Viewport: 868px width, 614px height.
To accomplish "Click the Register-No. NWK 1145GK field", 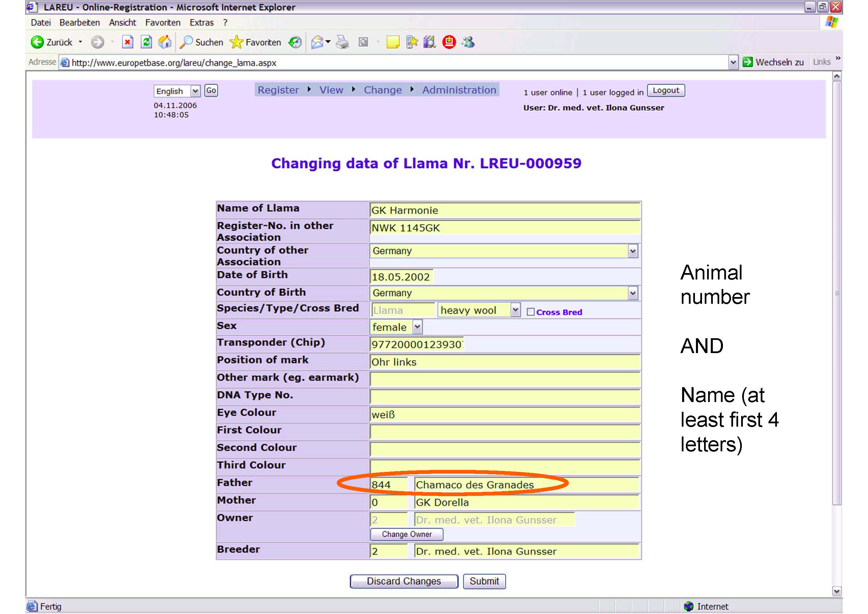I will tap(505, 228).
